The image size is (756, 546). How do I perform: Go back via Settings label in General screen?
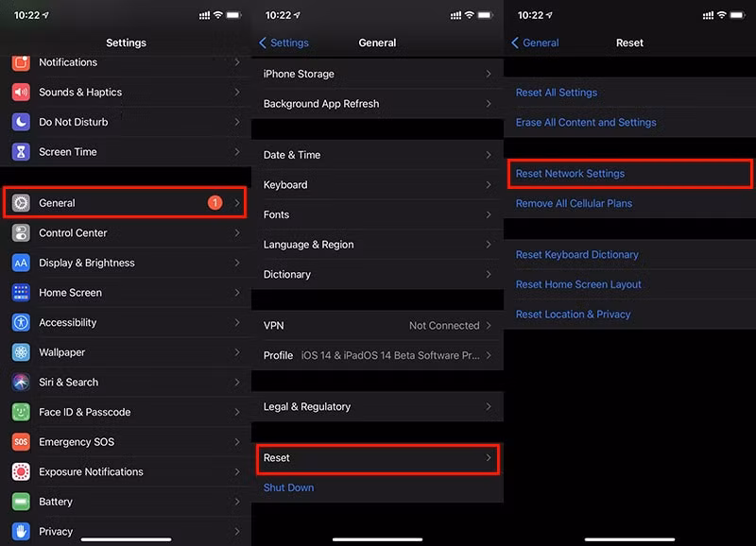289,43
